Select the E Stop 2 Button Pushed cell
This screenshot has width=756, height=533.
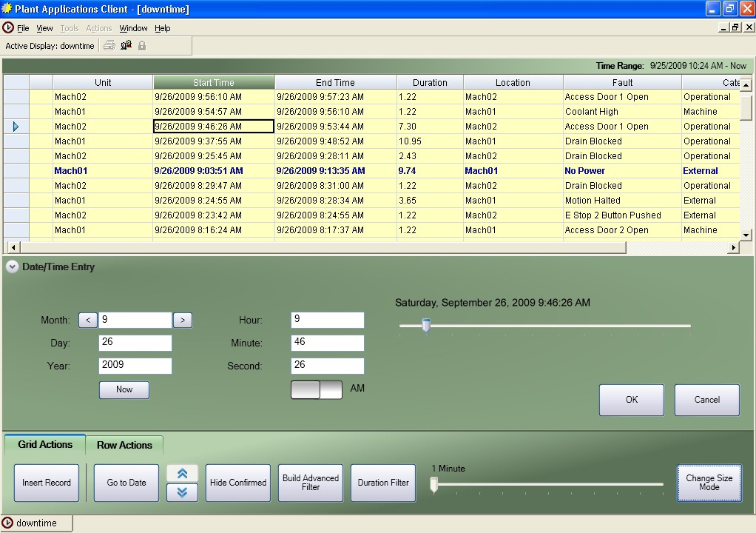point(622,215)
